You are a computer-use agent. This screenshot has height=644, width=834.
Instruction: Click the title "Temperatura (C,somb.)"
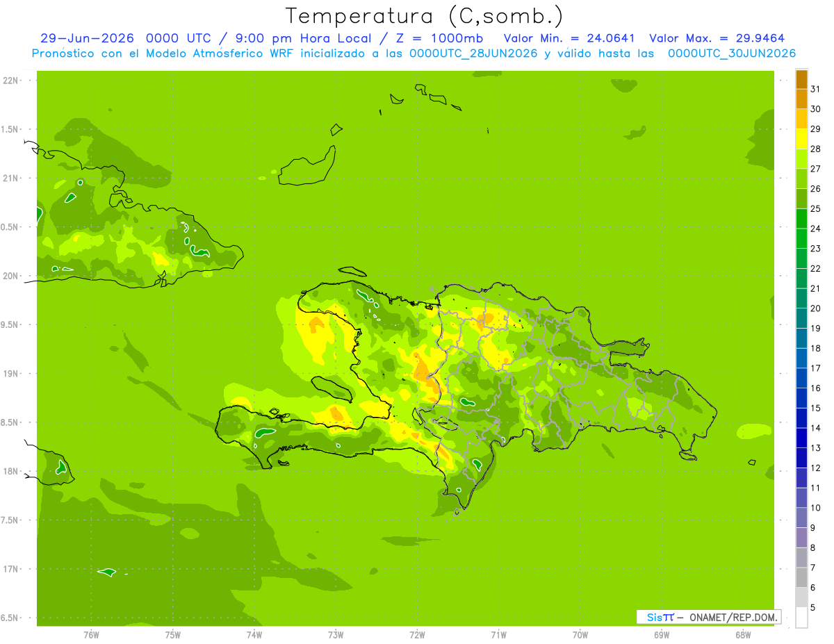[423, 16]
